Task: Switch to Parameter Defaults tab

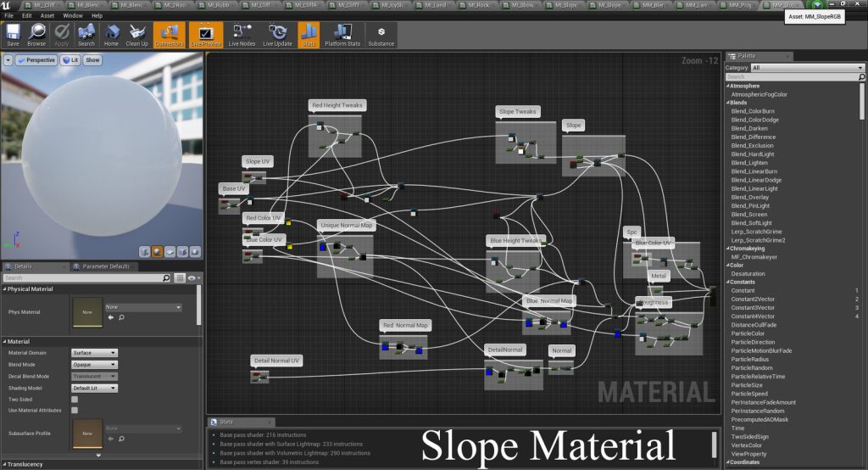Action: [106, 266]
